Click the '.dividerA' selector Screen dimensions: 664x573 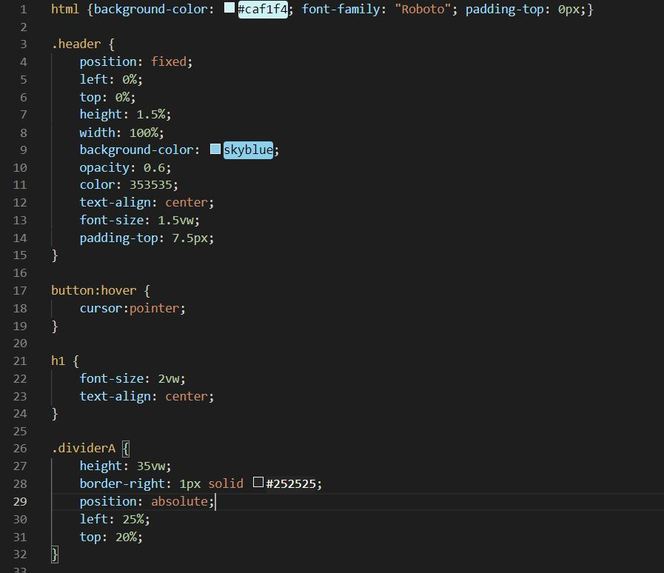pyautogui.click(x=83, y=448)
